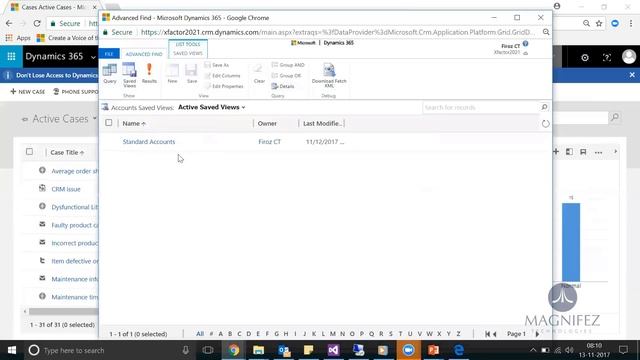Sort by the Last Modified column header
640x360 pixels.
[322, 123]
